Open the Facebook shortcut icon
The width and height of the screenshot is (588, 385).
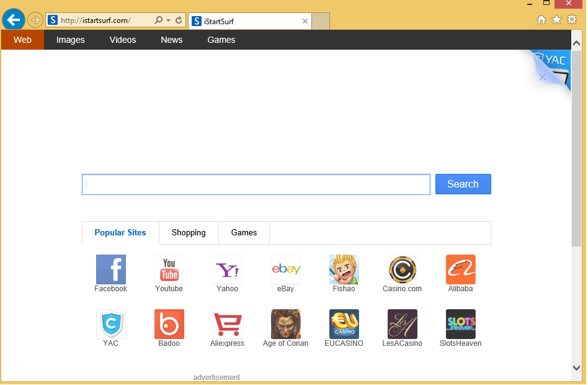point(110,269)
